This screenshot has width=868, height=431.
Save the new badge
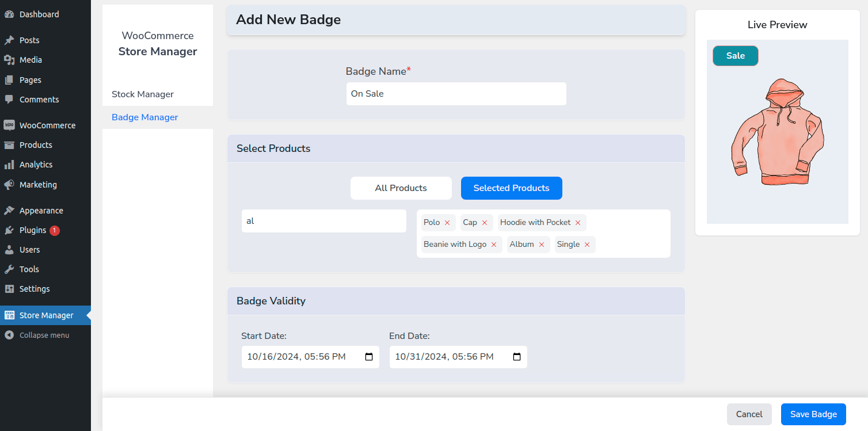[813, 414]
